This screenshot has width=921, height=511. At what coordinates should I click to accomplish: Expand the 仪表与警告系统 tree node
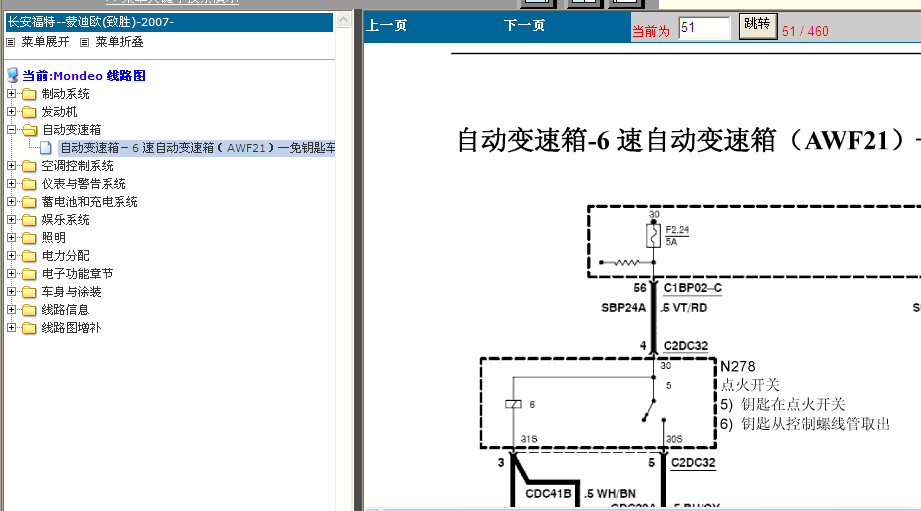[11, 183]
